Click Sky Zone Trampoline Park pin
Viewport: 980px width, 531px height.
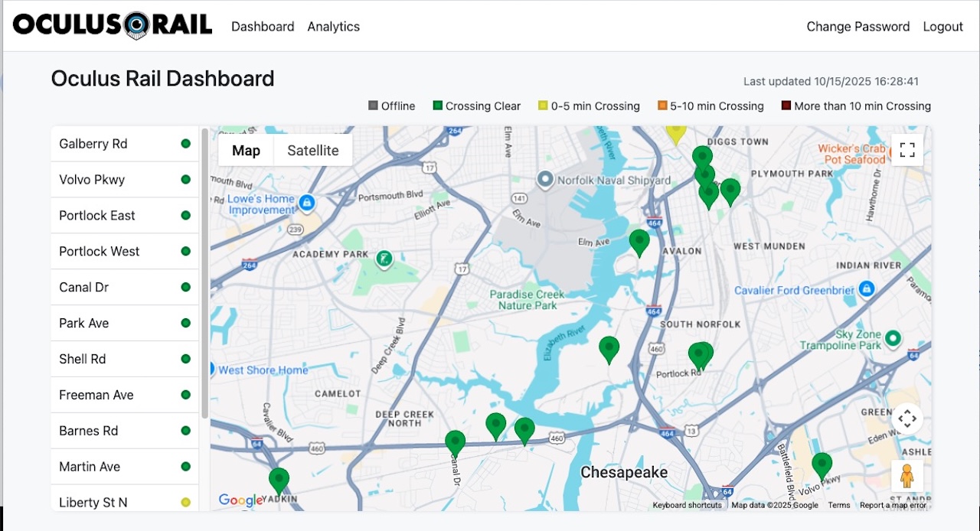(x=893, y=338)
